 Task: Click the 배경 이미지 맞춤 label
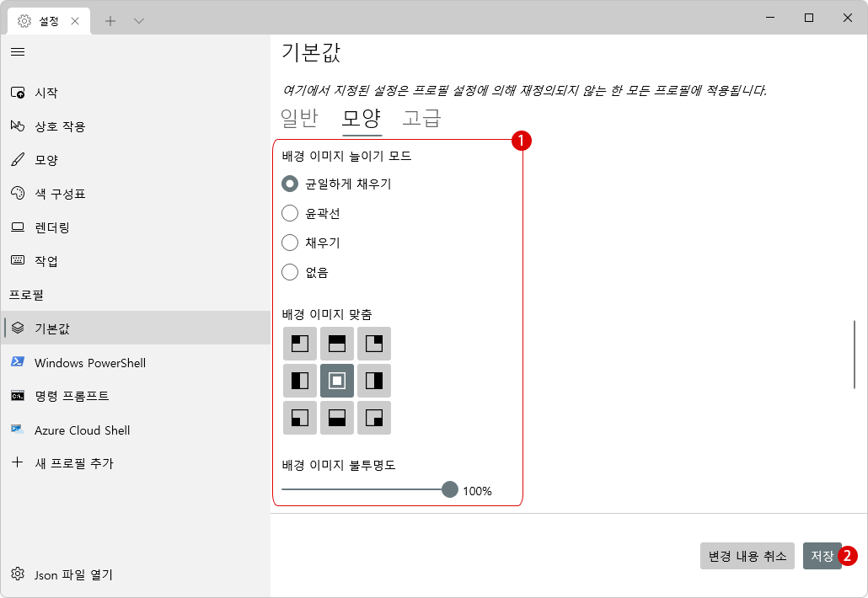tap(327, 314)
